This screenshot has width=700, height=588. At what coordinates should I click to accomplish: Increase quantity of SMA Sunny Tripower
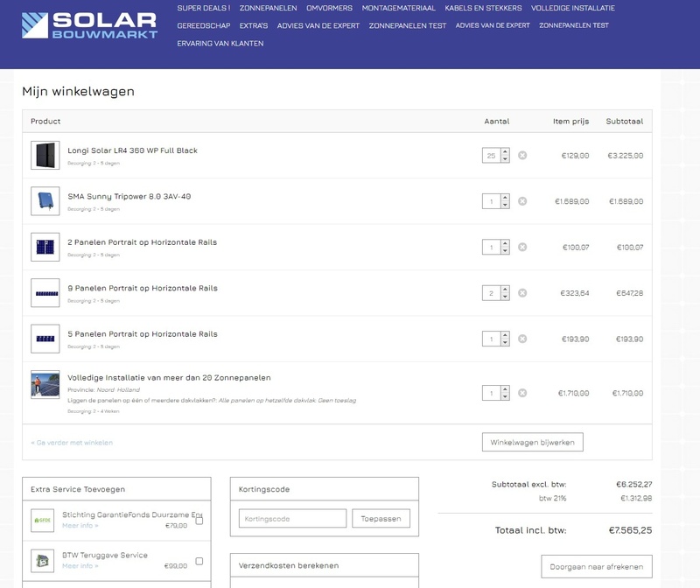click(505, 198)
